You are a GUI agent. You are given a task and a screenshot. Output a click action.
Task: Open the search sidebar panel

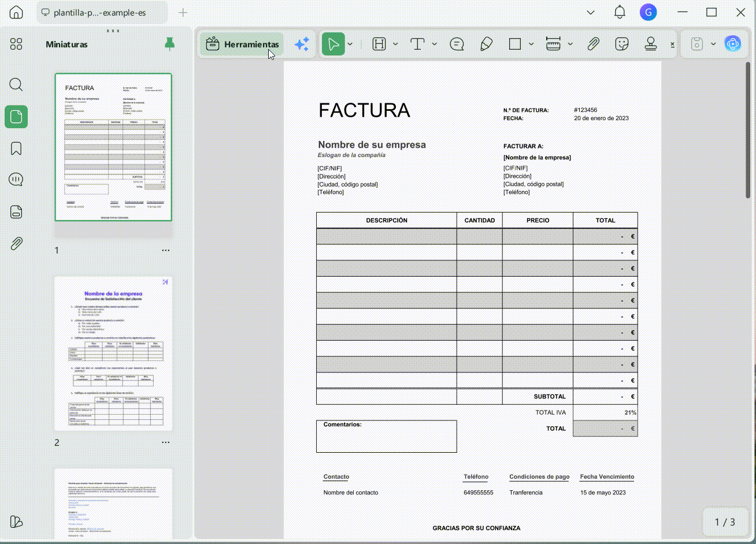coord(16,85)
